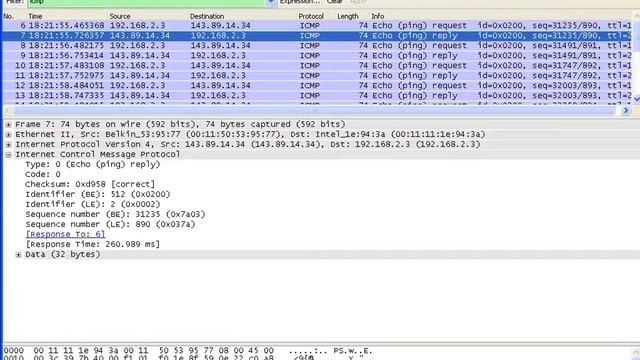Click the green icmp filter field
Screen dimensions: 640x360
click(x=147, y=2)
